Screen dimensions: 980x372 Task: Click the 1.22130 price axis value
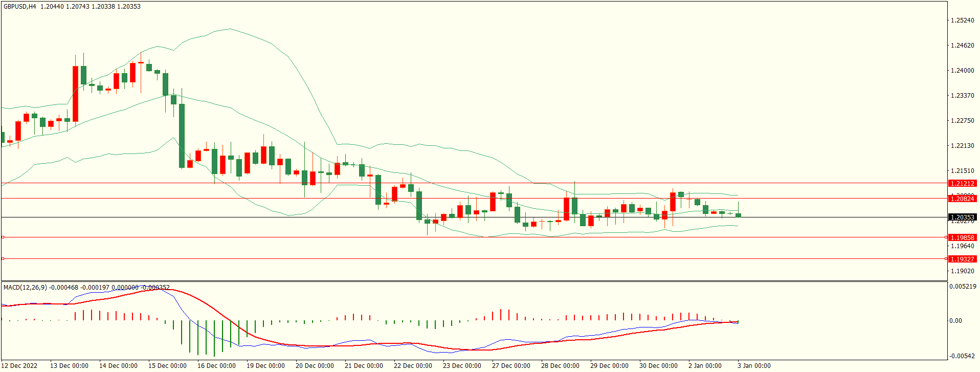point(962,146)
